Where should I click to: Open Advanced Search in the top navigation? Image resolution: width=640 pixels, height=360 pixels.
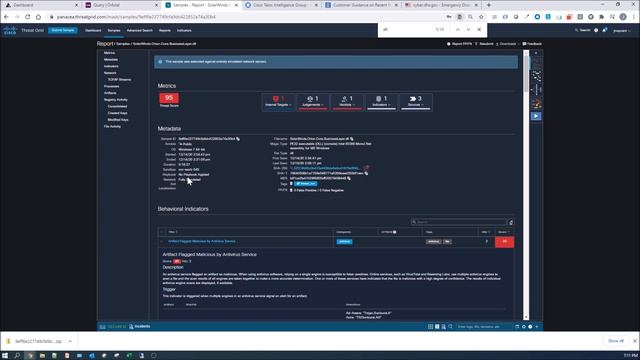click(x=140, y=31)
